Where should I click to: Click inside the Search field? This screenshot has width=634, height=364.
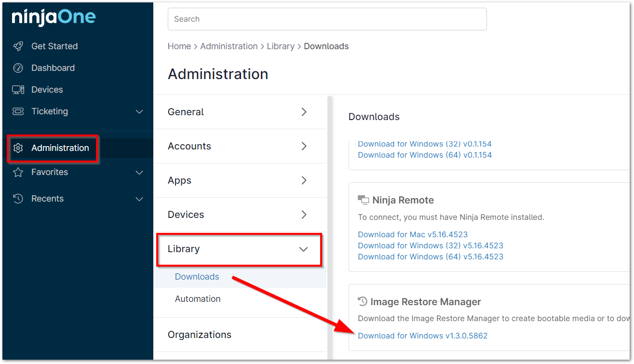(327, 19)
